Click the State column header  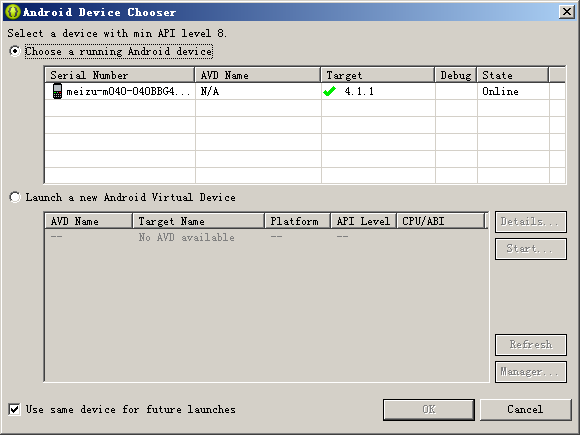[513, 75]
